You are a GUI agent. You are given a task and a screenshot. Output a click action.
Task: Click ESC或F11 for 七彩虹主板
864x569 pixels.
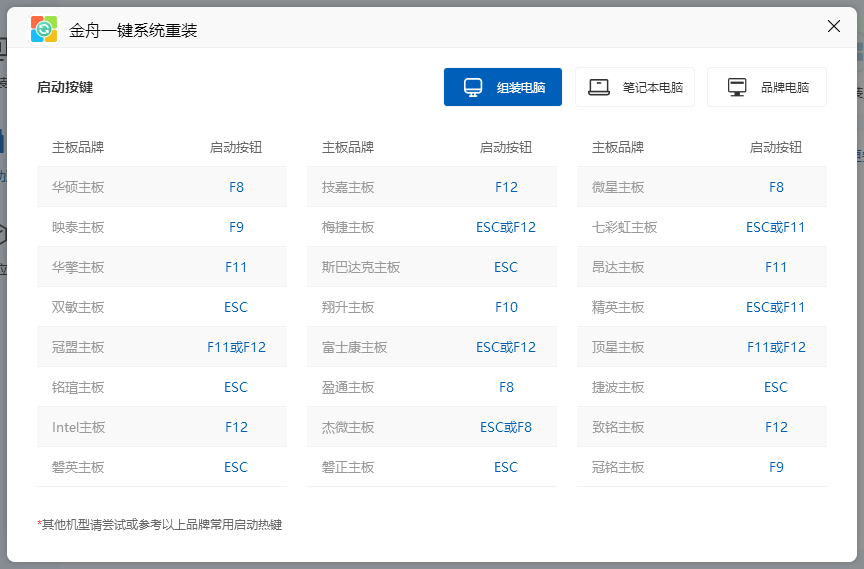tap(776, 227)
